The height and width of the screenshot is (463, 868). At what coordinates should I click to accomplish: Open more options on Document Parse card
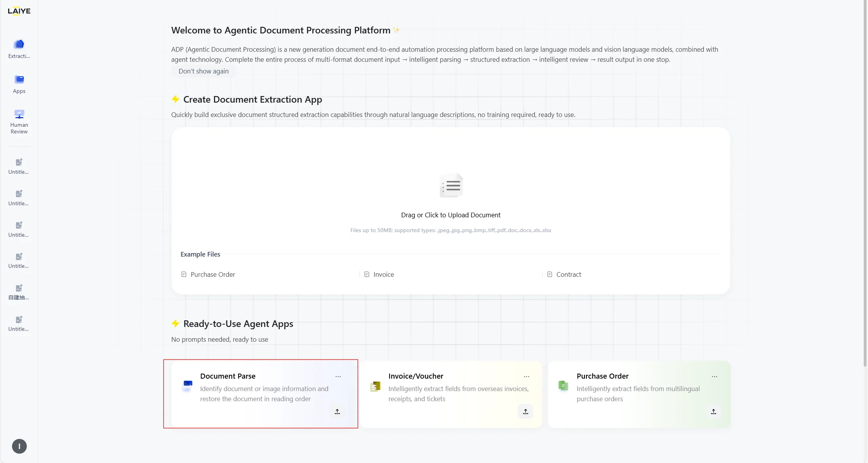coord(338,376)
